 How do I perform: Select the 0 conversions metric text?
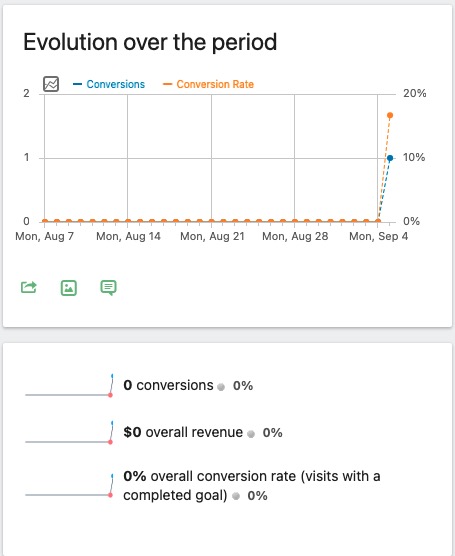pos(168,385)
